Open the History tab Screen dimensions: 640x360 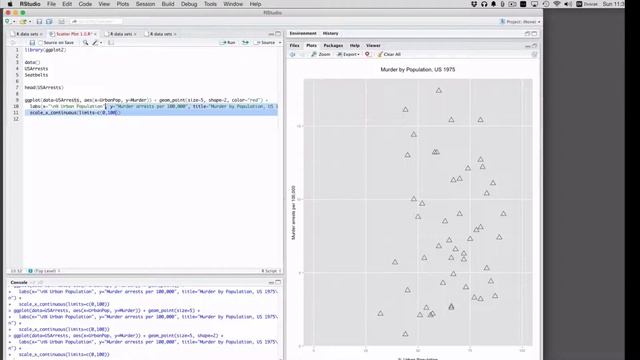tap(330, 33)
